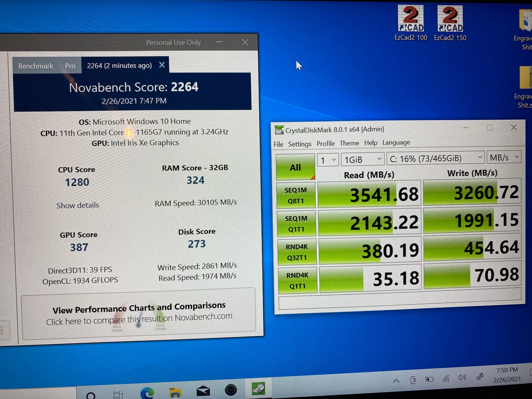The width and height of the screenshot is (532, 399).
Task: Switch to the Pro tab in Novabench
Action: pos(70,66)
